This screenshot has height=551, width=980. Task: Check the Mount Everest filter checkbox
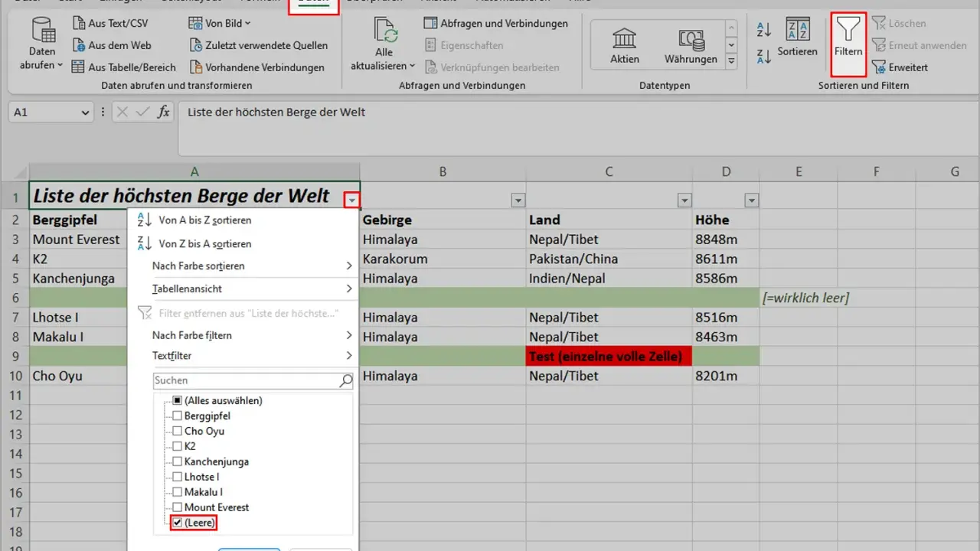click(x=178, y=507)
